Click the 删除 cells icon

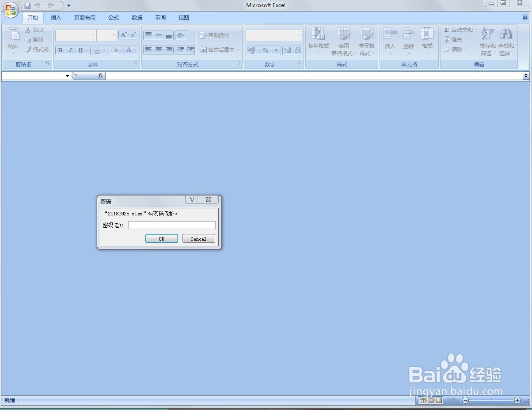pos(409,34)
